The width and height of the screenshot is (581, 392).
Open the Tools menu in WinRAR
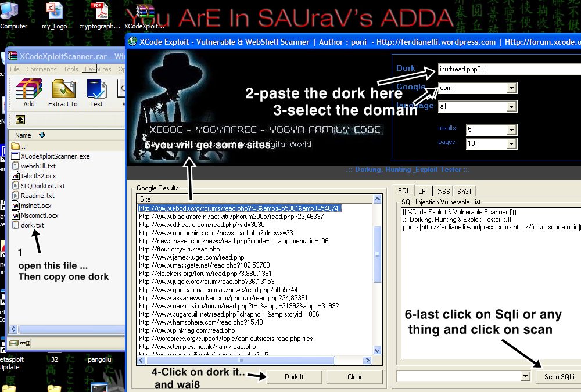(71, 69)
